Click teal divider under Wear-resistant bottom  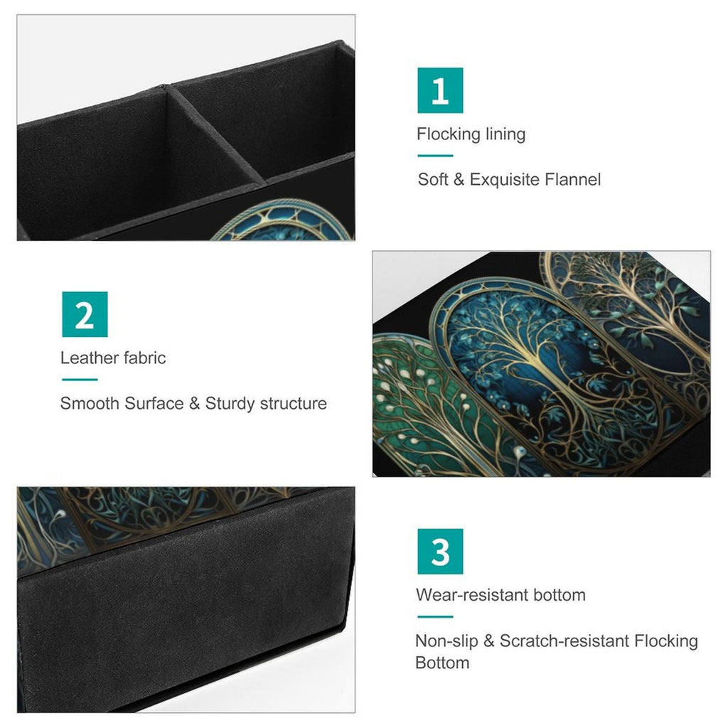click(x=435, y=617)
